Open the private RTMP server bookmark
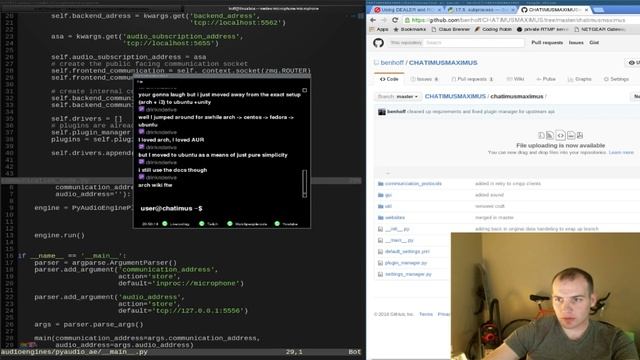 coord(543,29)
